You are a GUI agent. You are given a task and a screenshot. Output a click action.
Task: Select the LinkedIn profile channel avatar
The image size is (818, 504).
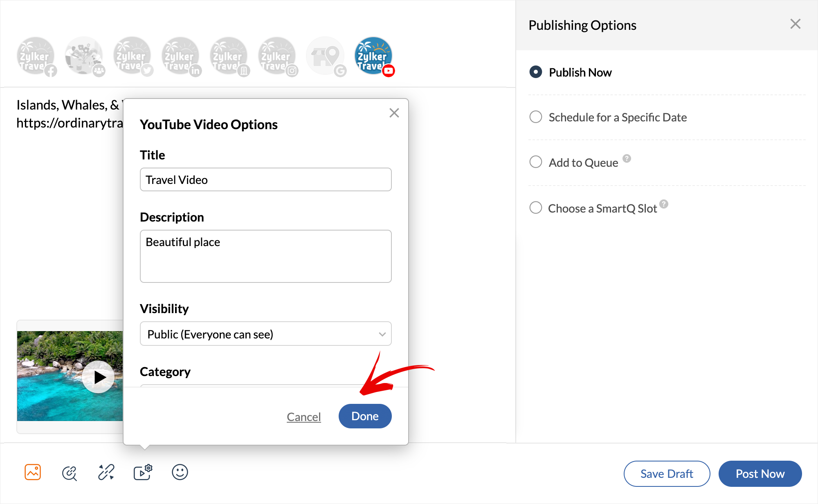181,56
